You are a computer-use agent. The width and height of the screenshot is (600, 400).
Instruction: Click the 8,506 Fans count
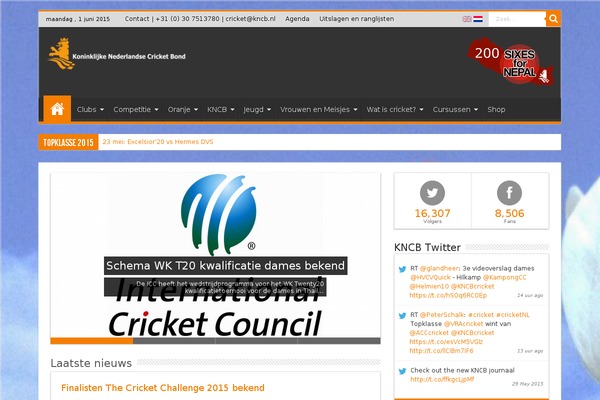click(x=509, y=216)
